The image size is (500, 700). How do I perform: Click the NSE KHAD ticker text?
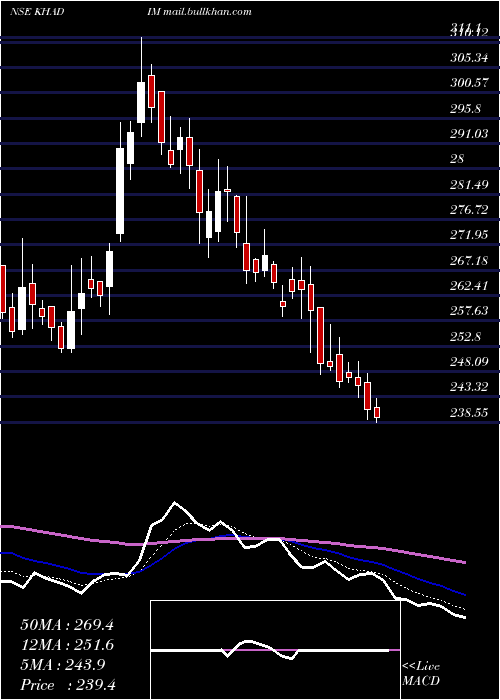[x=37, y=11]
